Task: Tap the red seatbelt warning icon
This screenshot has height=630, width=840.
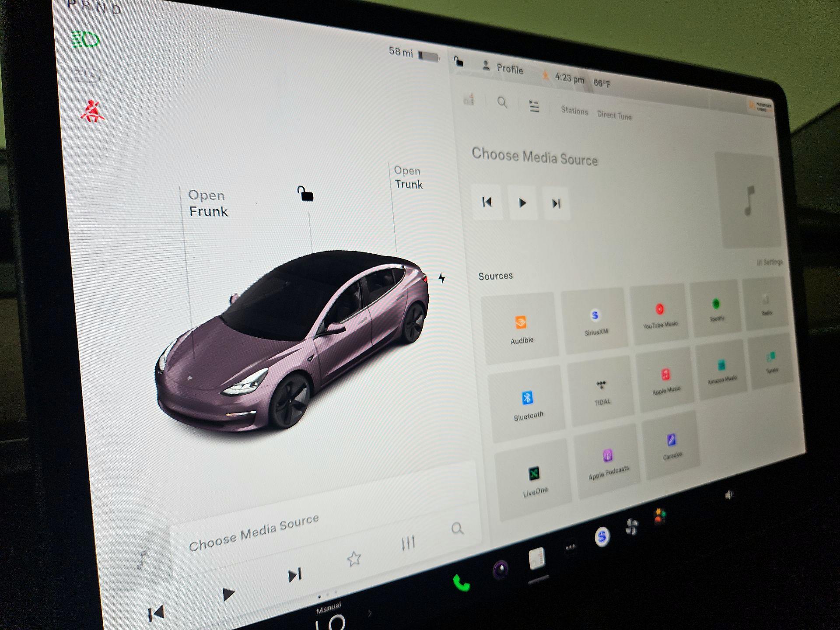Action: [x=92, y=111]
